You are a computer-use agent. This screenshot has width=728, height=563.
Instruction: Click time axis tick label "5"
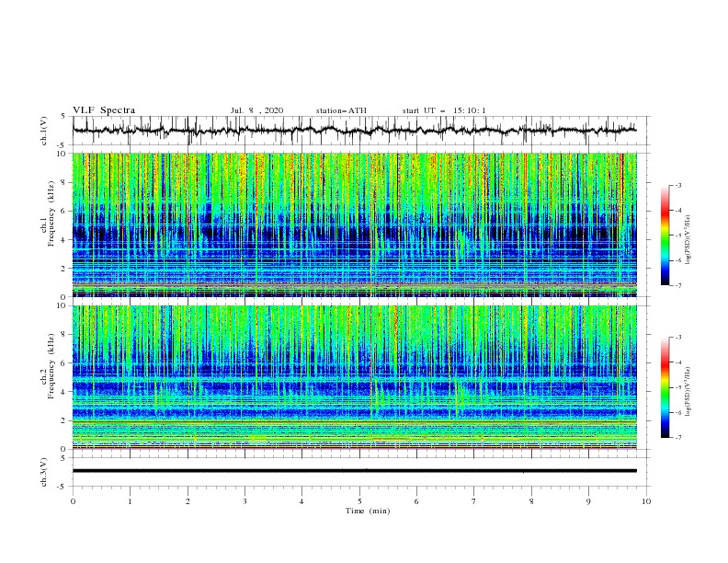359,501
